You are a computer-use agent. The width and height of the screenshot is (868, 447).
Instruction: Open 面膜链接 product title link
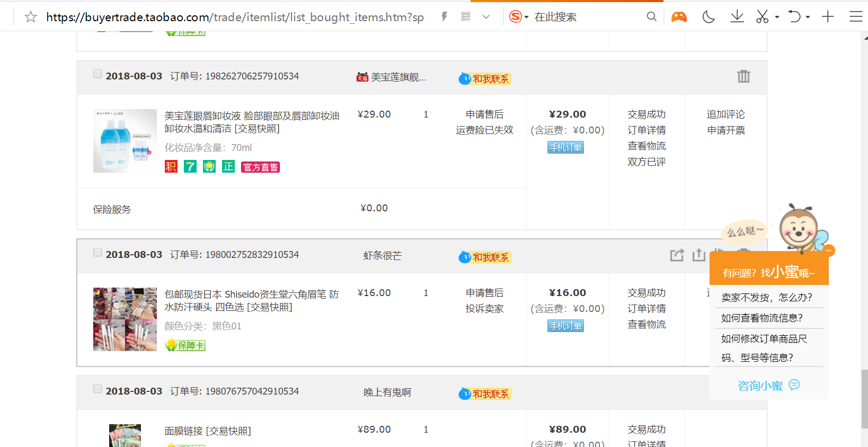pyautogui.click(x=208, y=431)
